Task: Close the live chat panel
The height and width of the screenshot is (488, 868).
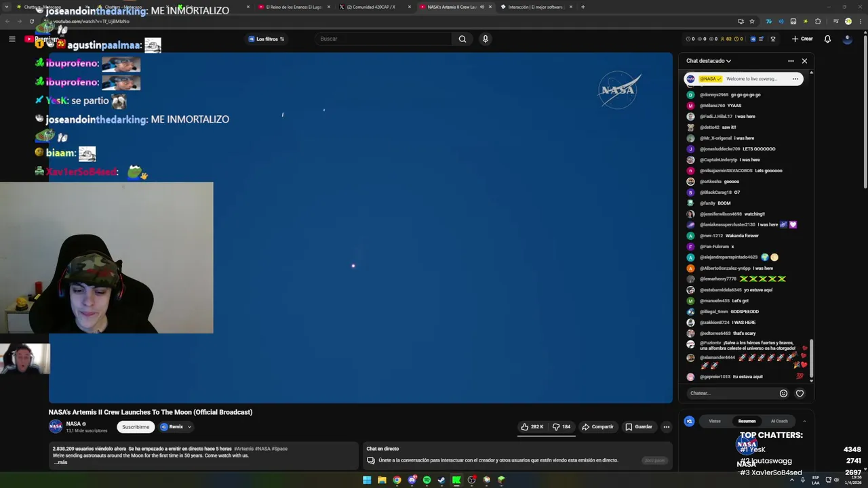Action: point(804,61)
